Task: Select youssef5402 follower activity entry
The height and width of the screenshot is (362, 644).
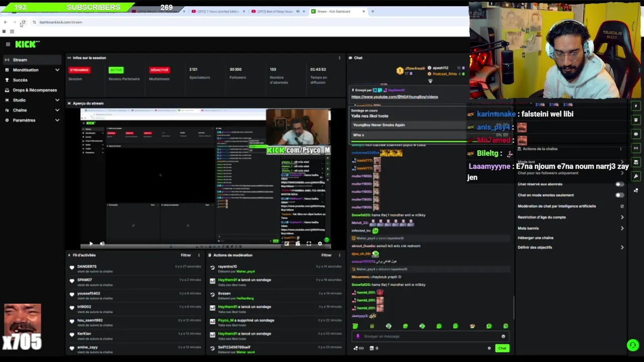Action: [135, 296]
